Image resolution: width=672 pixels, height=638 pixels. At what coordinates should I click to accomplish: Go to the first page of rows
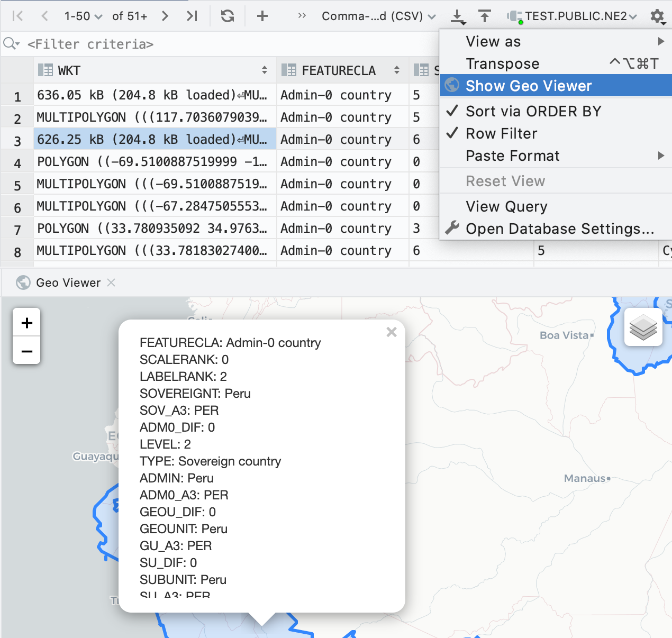click(17, 16)
